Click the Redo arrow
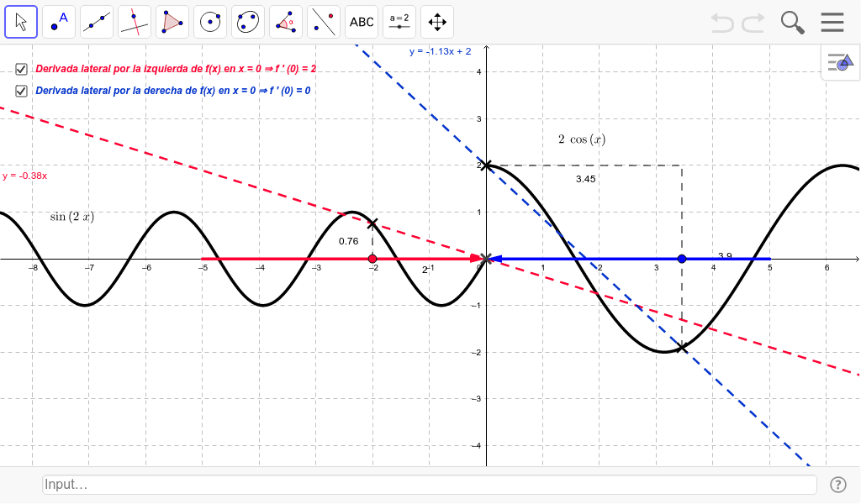861x504 pixels. (x=753, y=23)
